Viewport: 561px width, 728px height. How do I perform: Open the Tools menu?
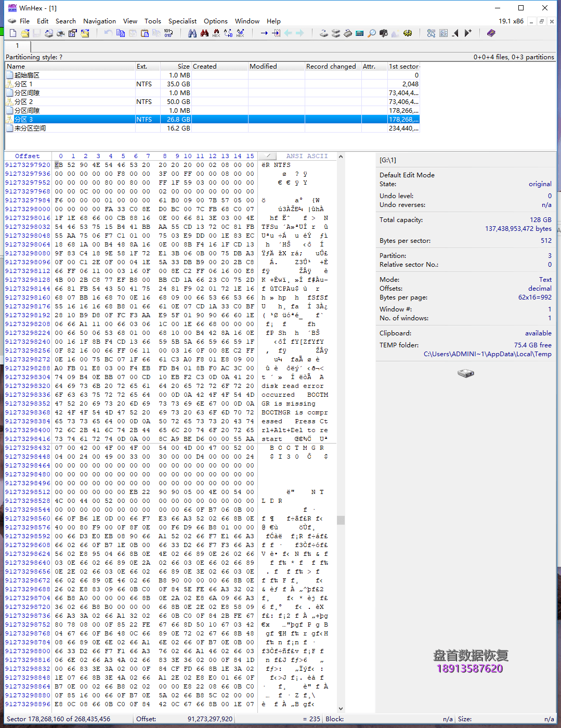[153, 21]
